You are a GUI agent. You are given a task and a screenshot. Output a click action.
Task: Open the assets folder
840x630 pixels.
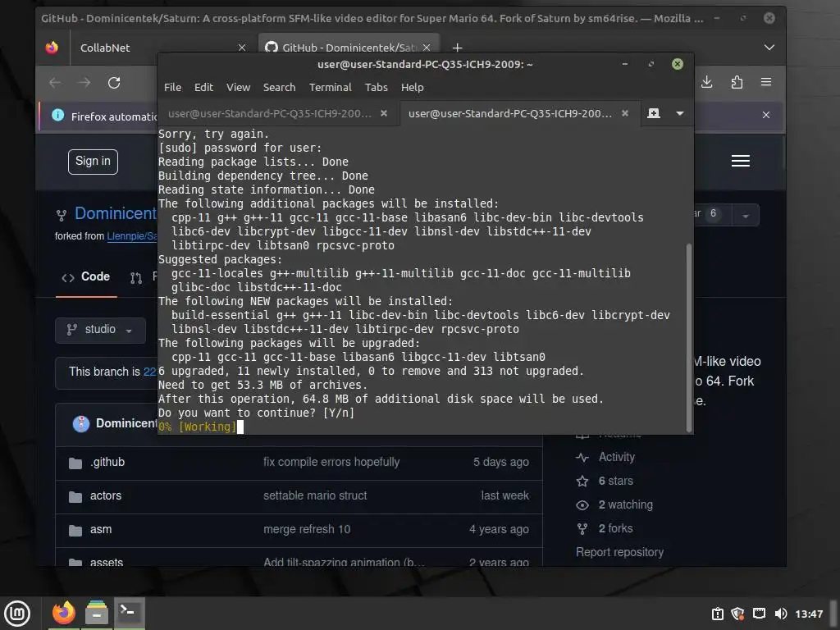[106, 562]
